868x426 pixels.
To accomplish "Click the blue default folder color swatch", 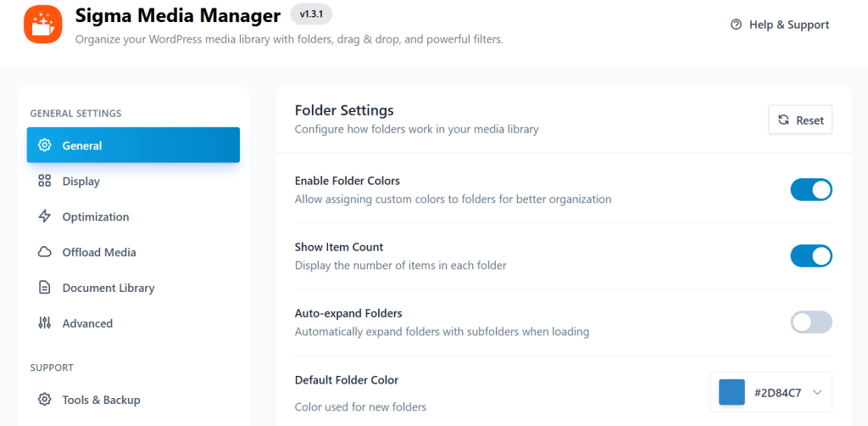I will [732, 392].
